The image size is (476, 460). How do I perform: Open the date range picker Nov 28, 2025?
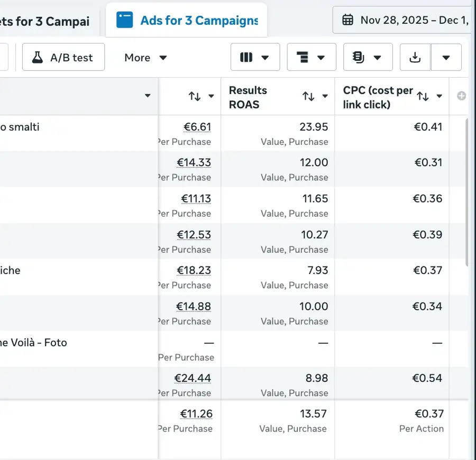pos(402,20)
